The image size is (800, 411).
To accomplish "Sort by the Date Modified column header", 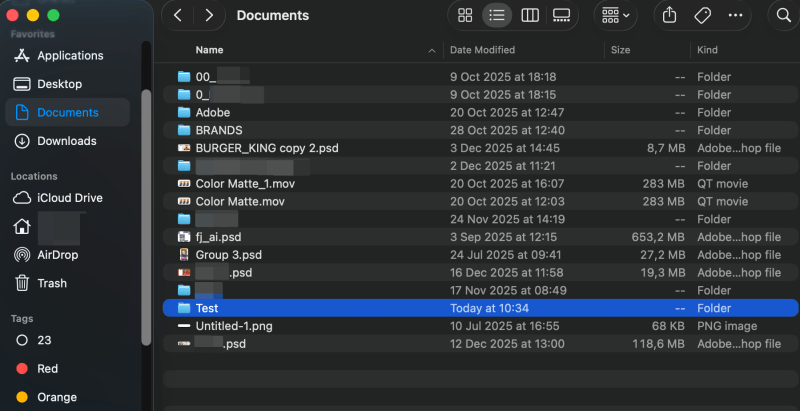I will [482, 50].
